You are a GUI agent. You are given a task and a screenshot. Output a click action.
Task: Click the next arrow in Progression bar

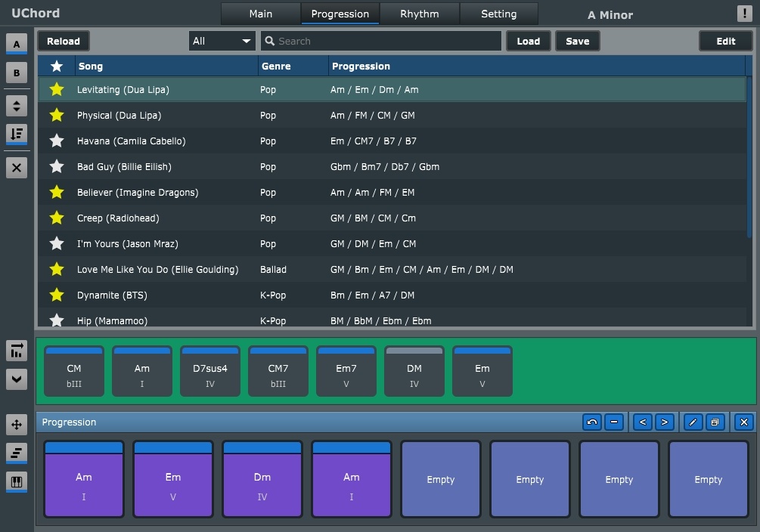coord(665,422)
